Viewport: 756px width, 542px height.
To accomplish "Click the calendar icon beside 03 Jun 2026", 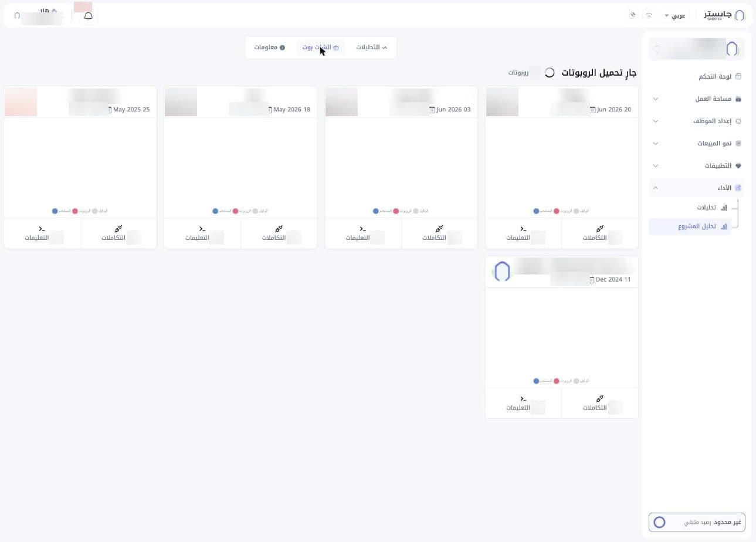I will point(432,110).
